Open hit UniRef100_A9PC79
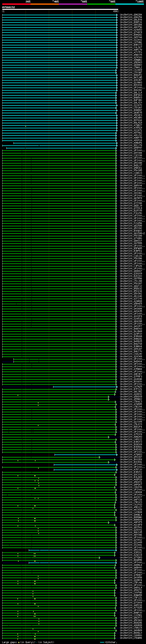This screenshot has width=146, height=644. 131,50
